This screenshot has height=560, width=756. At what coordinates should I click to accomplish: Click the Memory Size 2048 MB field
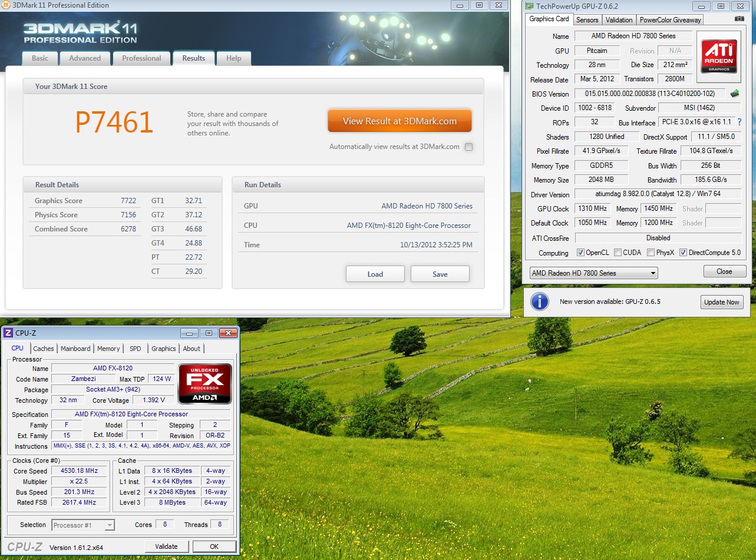click(601, 180)
